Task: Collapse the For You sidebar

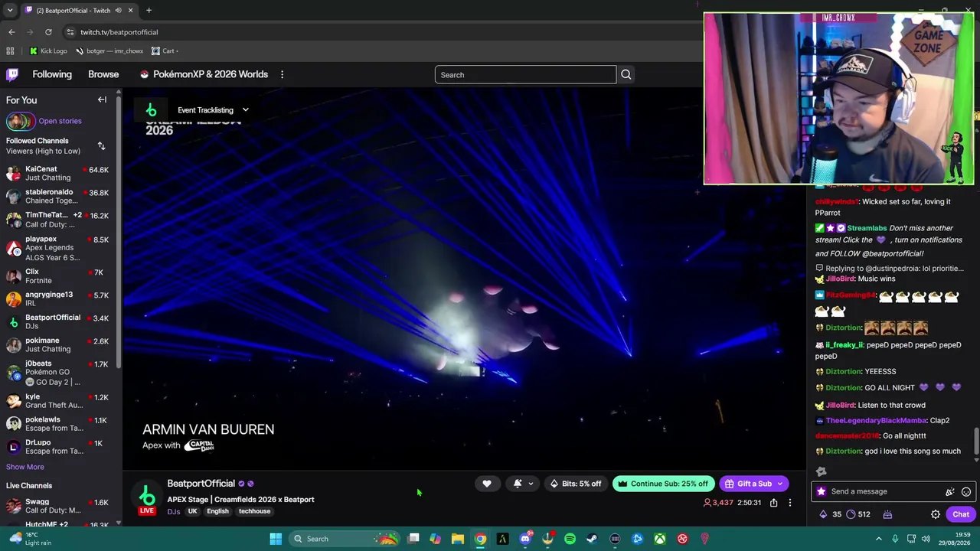Action: 102,99
